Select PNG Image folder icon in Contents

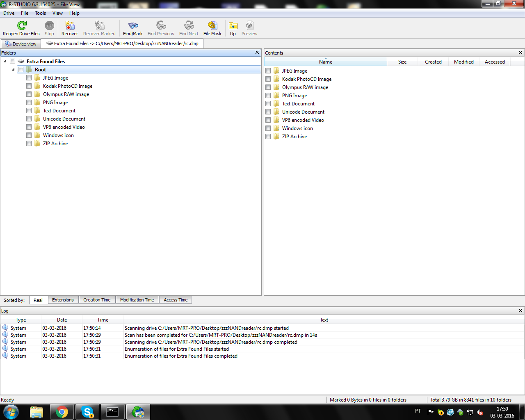pyautogui.click(x=276, y=96)
